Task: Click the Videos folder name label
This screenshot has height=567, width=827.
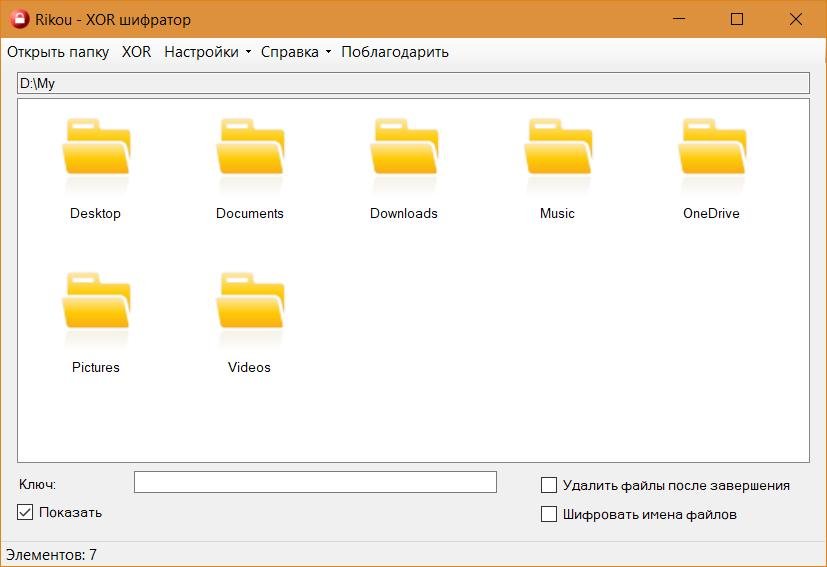Action: (x=249, y=368)
